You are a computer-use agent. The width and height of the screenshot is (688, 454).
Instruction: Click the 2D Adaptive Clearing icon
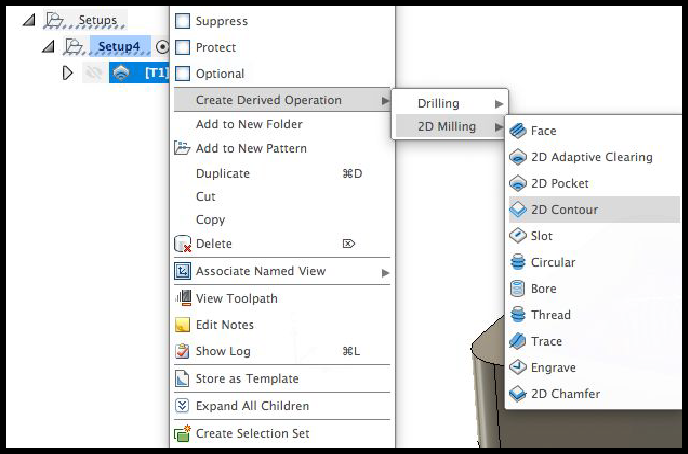(518, 157)
